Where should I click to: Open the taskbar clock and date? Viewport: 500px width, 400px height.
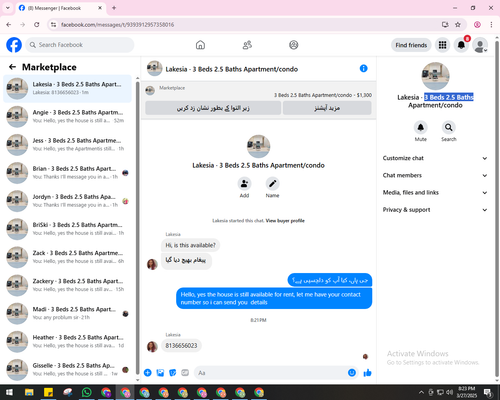[x=466, y=392]
